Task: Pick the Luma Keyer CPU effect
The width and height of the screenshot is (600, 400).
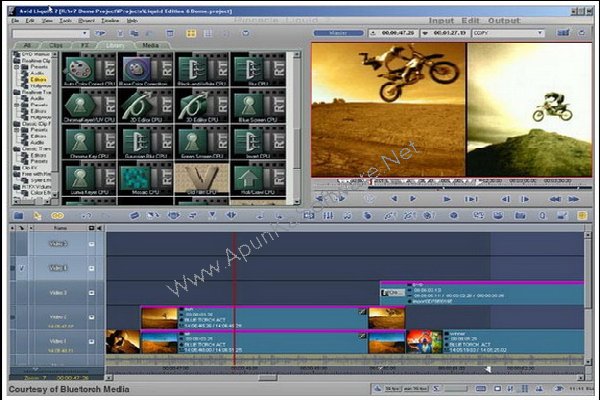Action: coord(89,178)
